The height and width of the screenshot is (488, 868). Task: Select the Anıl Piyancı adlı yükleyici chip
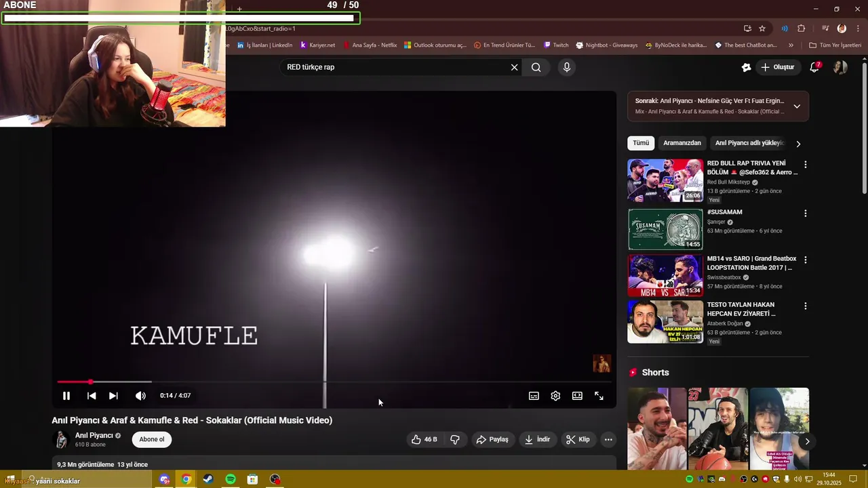[749, 143]
